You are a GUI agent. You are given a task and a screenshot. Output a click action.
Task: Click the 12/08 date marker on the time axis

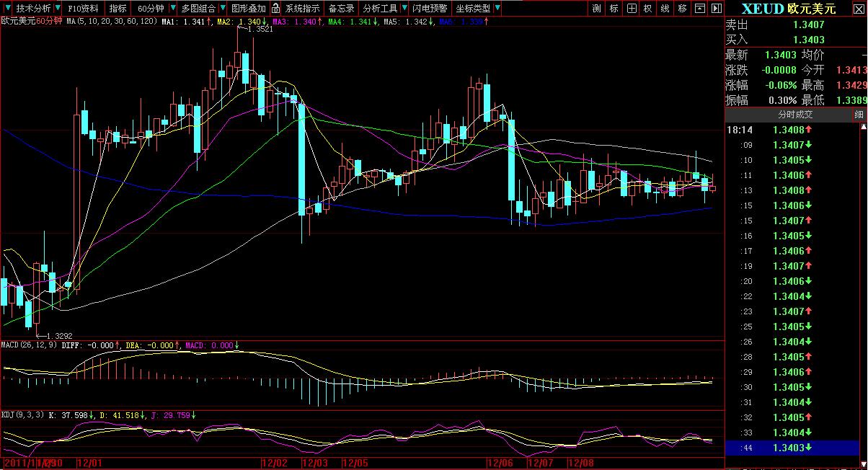pos(581,462)
